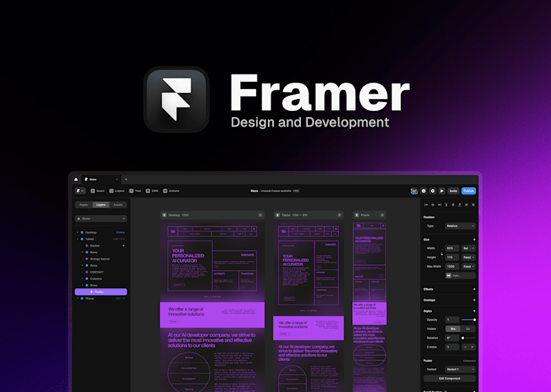Screen dimensions: 551x392
Task: Align bottom icon in properties panel
Action: tap(459, 205)
